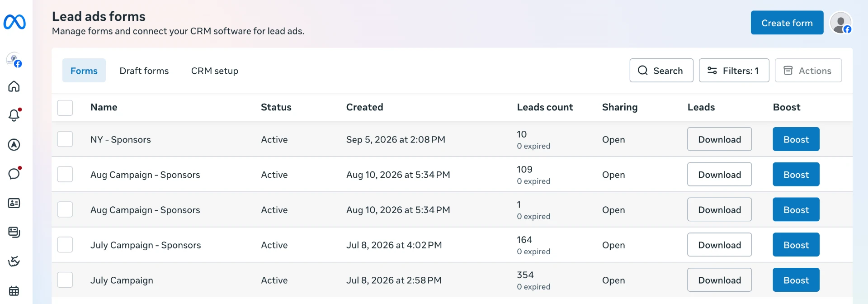Click the date 'Jul 8, 2026 at 4:02 PM'
The height and width of the screenshot is (304, 868).
(x=394, y=245)
